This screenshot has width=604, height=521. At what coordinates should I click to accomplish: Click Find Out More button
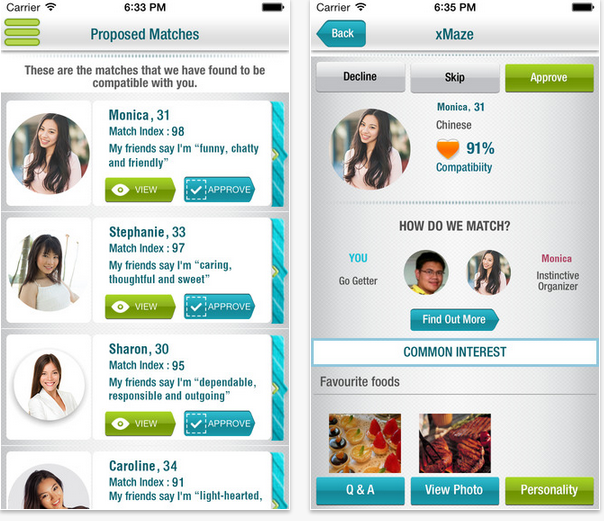click(x=454, y=320)
